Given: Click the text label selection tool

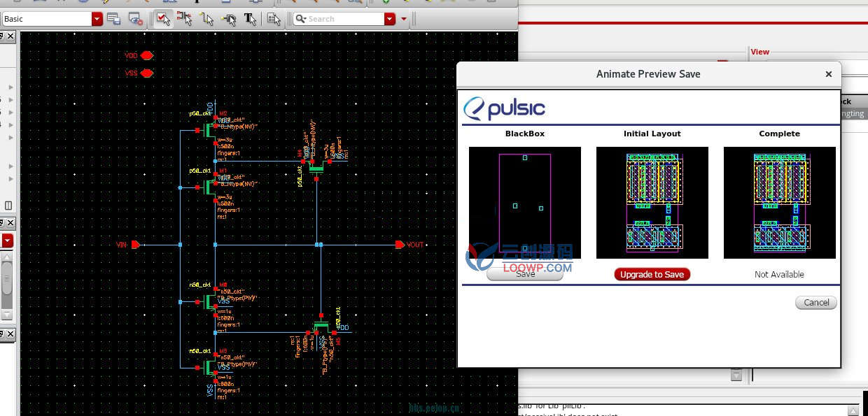Looking at the screenshot, I should (250, 19).
